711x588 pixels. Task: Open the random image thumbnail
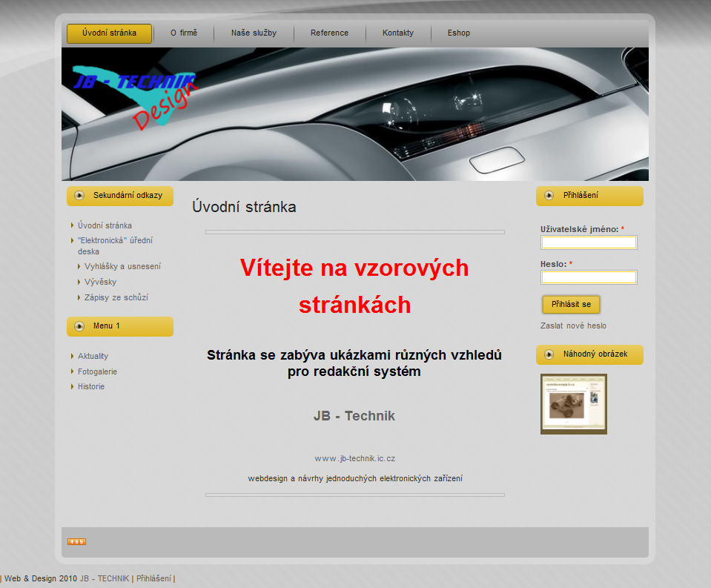pos(574,404)
